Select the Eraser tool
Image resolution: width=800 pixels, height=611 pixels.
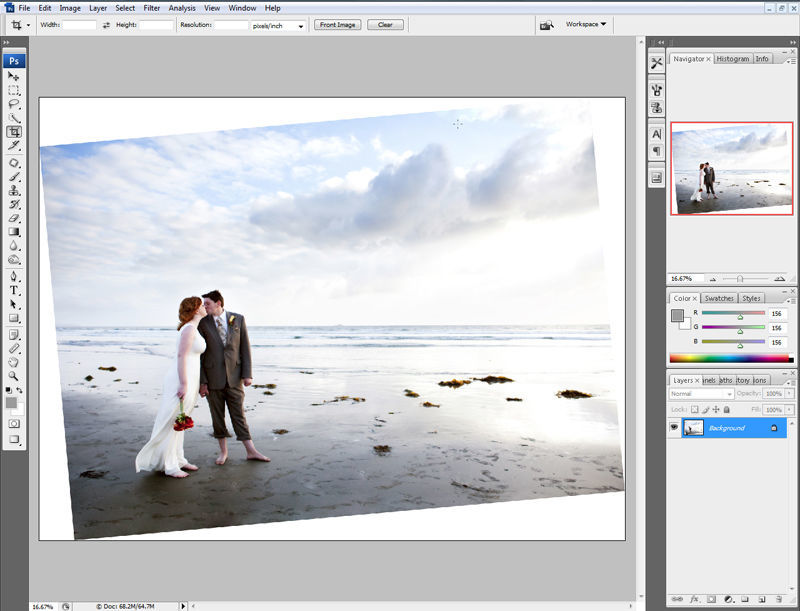(x=14, y=217)
